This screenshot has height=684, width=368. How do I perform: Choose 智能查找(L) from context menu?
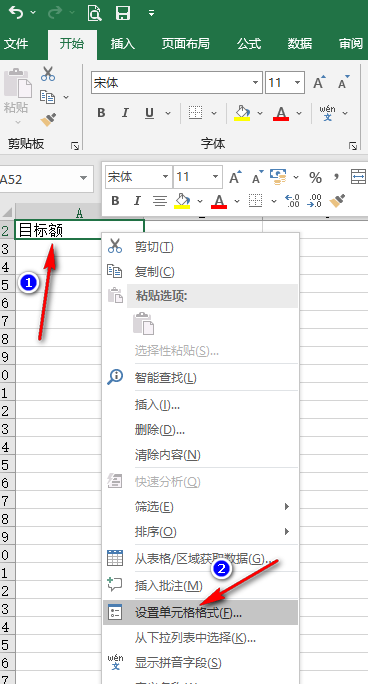(x=201, y=377)
